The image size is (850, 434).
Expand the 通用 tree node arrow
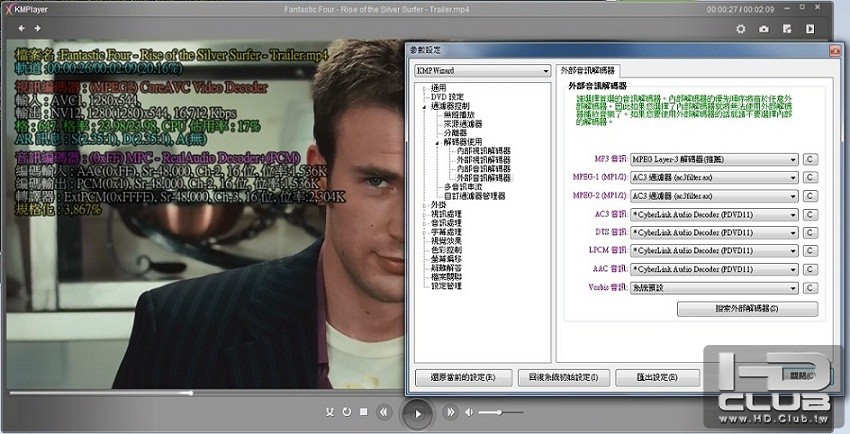coord(425,88)
